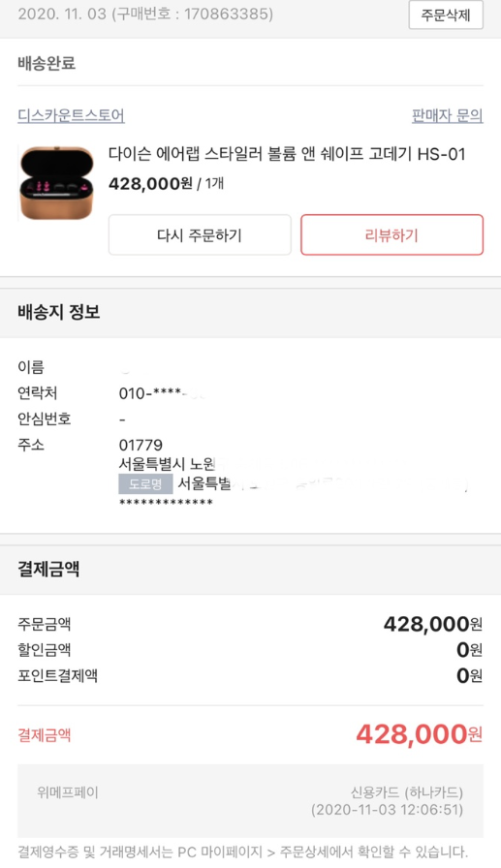The width and height of the screenshot is (501, 868).
Task: Click the 다시 주문하기 button
Action: pos(200,235)
